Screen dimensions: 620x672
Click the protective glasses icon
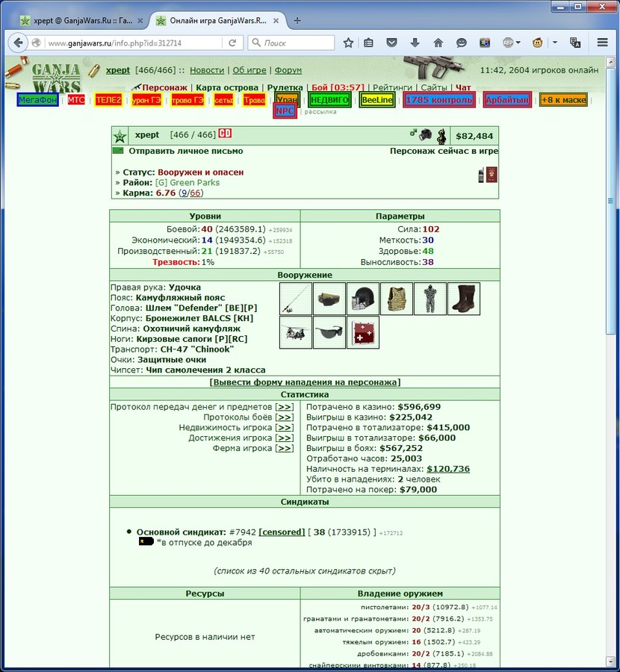point(329,332)
